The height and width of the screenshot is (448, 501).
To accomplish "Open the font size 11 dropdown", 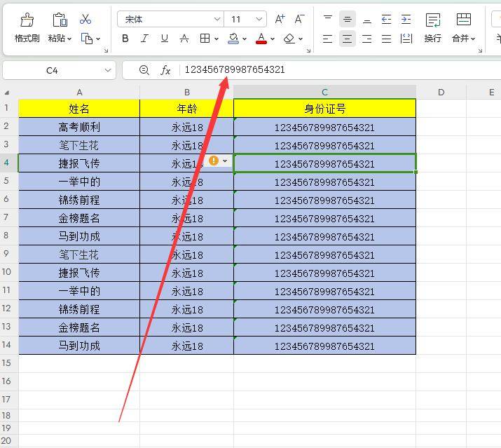I will pos(259,19).
